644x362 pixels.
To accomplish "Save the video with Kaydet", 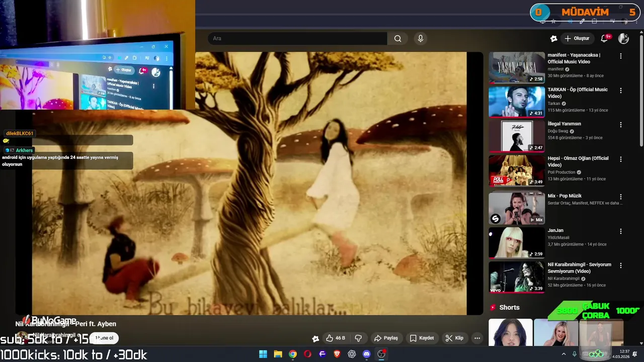I will [422, 338].
